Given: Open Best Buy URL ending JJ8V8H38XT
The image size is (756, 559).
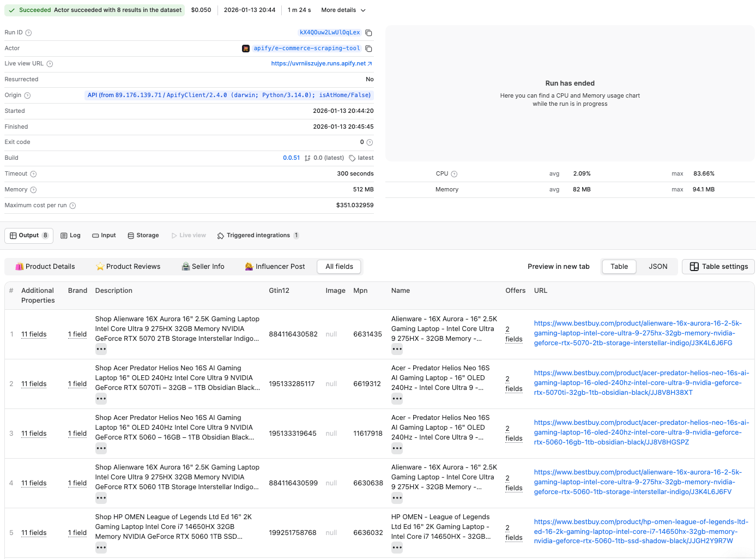Looking at the screenshot, I should point(642,383).
